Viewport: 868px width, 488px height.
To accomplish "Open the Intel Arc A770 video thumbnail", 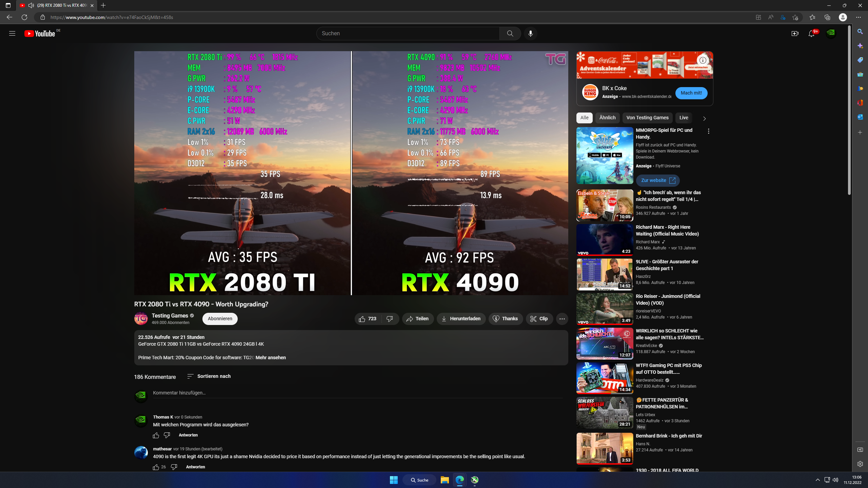I will pos(605,343).
